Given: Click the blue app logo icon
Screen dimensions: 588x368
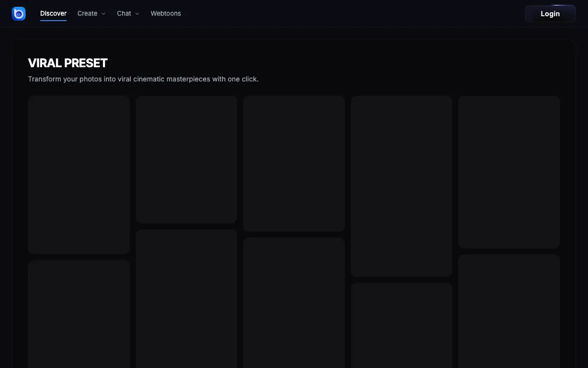Looking at the screenshot, I should pos(19,14).
